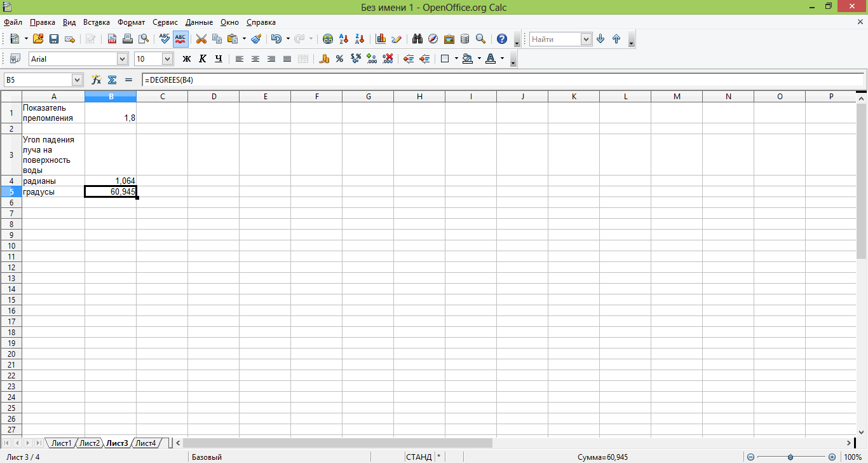868x463 pixels.
Task: Click the Найти search input field
Action: (555, 39)
